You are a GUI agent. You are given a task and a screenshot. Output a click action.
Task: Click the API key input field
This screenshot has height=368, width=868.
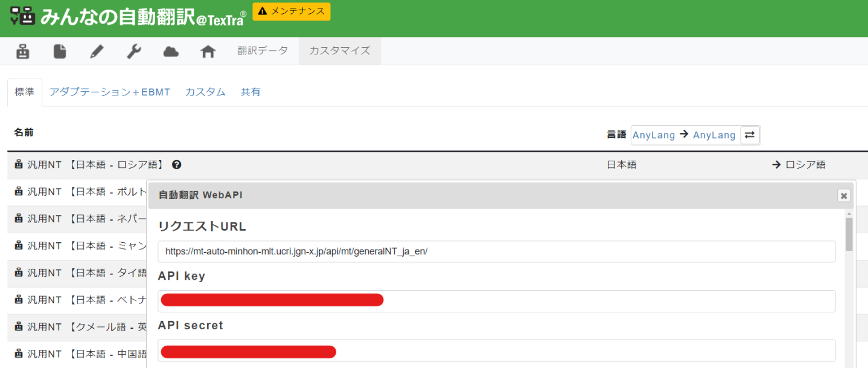(497, 301)
